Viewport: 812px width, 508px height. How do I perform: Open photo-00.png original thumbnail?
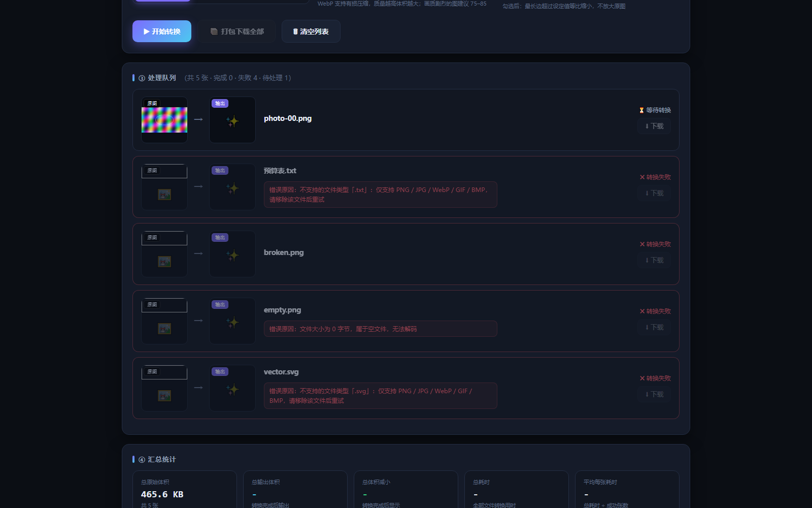[164, 120]
